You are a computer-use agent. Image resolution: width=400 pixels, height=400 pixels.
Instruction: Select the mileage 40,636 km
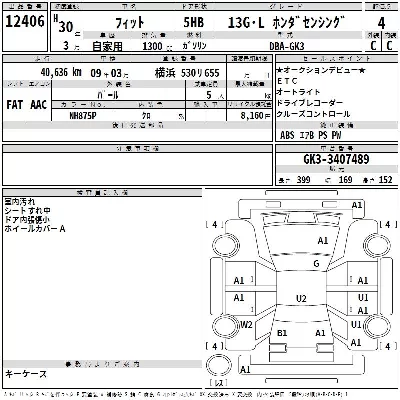tap(61, 72)
